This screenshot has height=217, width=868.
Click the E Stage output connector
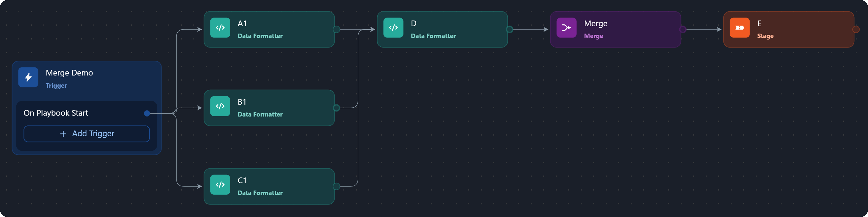[856, 30]
